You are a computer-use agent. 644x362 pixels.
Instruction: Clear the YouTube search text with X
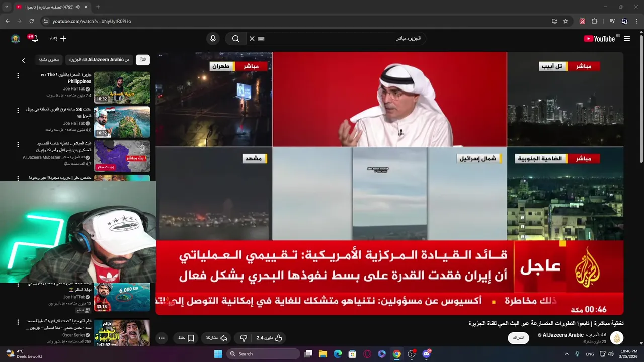click(252, 38)
